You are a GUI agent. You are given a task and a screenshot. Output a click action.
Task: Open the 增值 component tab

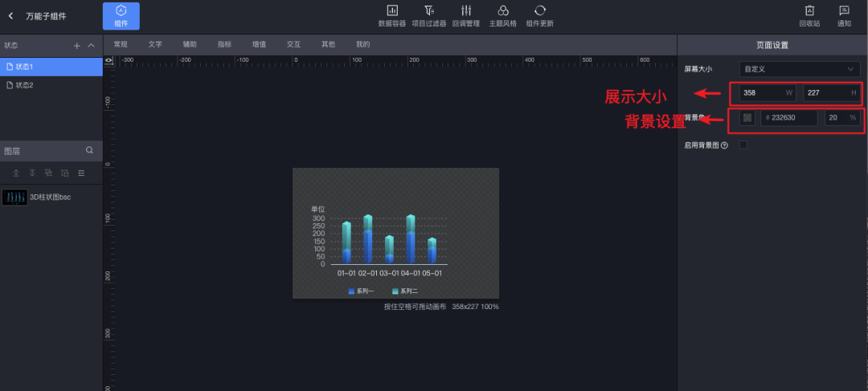point(259,44)
